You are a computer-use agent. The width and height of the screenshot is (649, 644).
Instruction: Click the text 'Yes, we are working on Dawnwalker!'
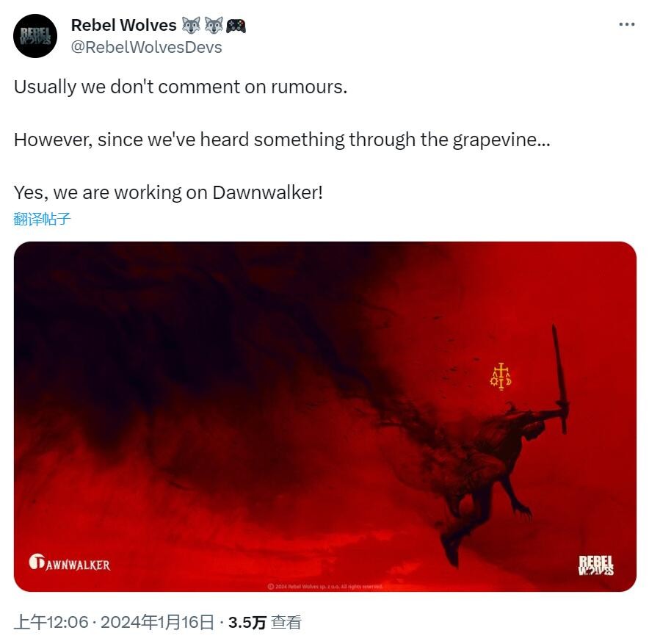(168, 193)
